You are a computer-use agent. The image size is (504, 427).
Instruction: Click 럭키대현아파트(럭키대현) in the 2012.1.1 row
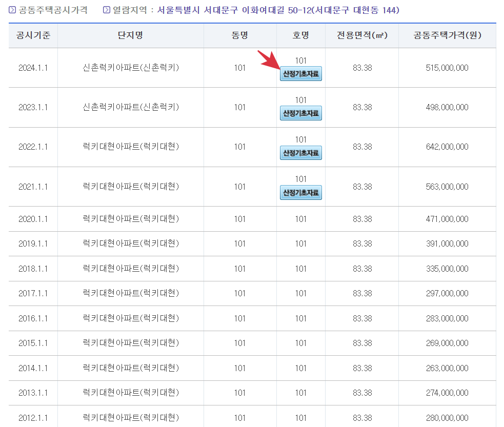pos(131,418)
